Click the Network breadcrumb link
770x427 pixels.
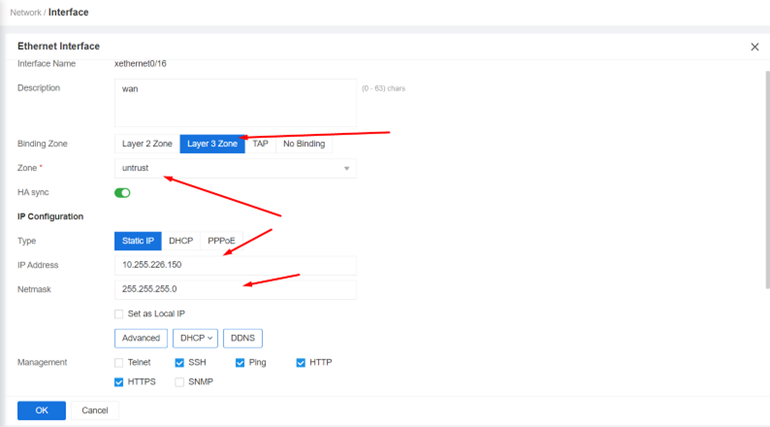(x=26, y=12)
